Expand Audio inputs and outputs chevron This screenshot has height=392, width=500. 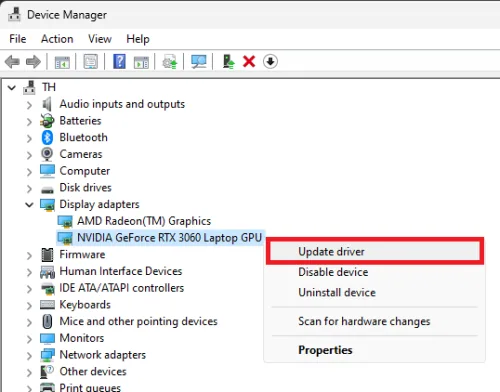pyautogui.click(x=29, y=105)
